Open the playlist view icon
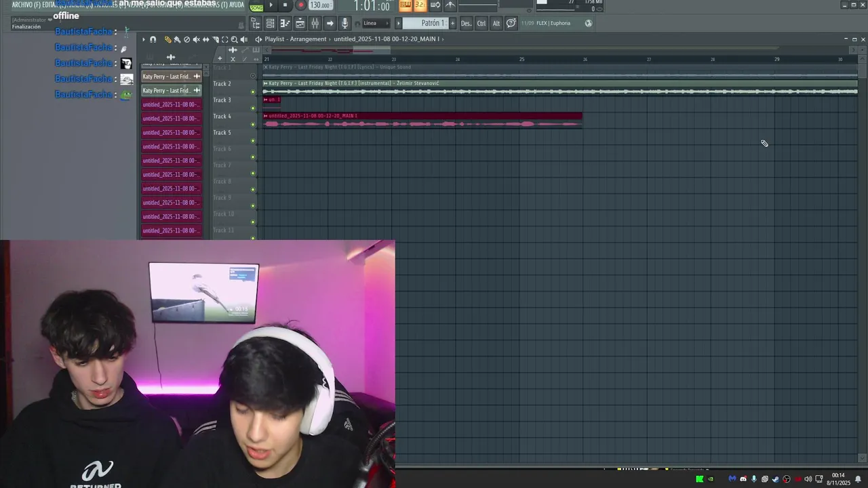 300,23
